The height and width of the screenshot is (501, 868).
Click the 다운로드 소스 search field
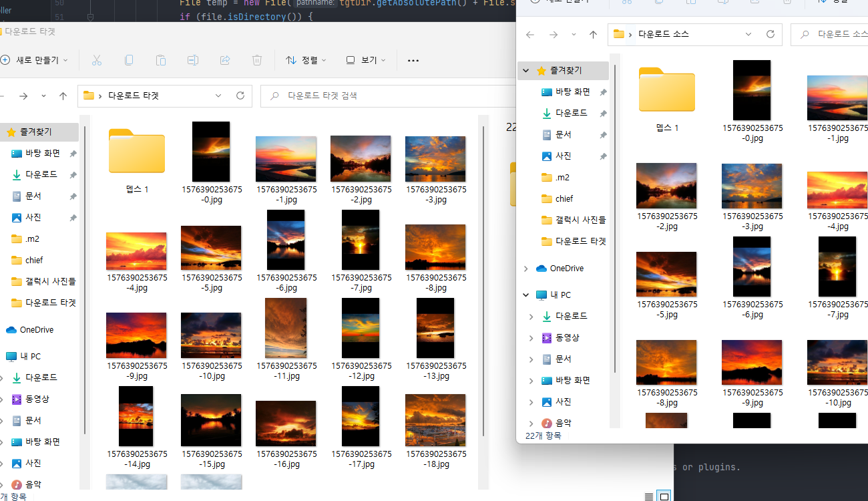[x=829, y=34]
